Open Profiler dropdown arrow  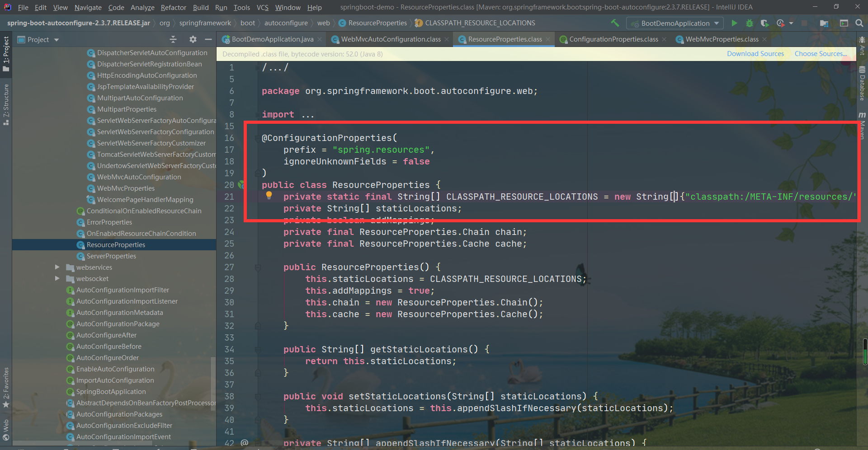(x=791, y=23)
